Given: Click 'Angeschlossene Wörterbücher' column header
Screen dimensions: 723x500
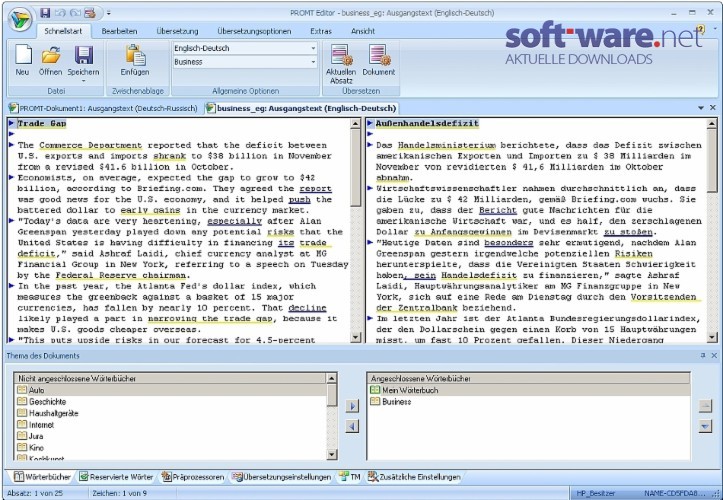Looking at the screenshot, I should point(529,378).
